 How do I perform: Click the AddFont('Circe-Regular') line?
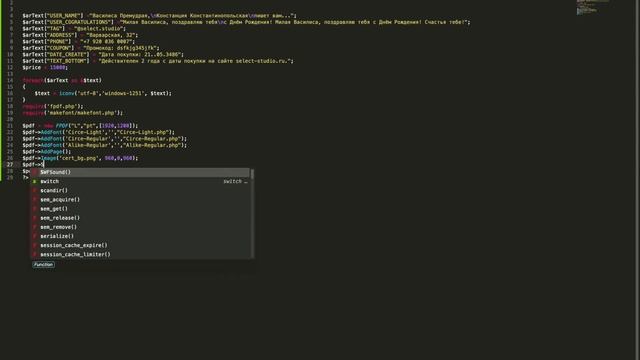pyautogui.click(x=105, y=139)
